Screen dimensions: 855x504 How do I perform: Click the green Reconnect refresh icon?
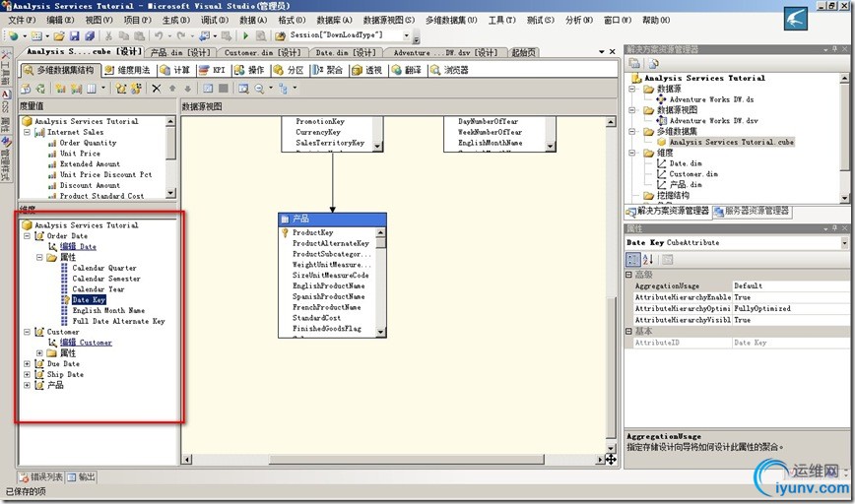pos(41,89)
